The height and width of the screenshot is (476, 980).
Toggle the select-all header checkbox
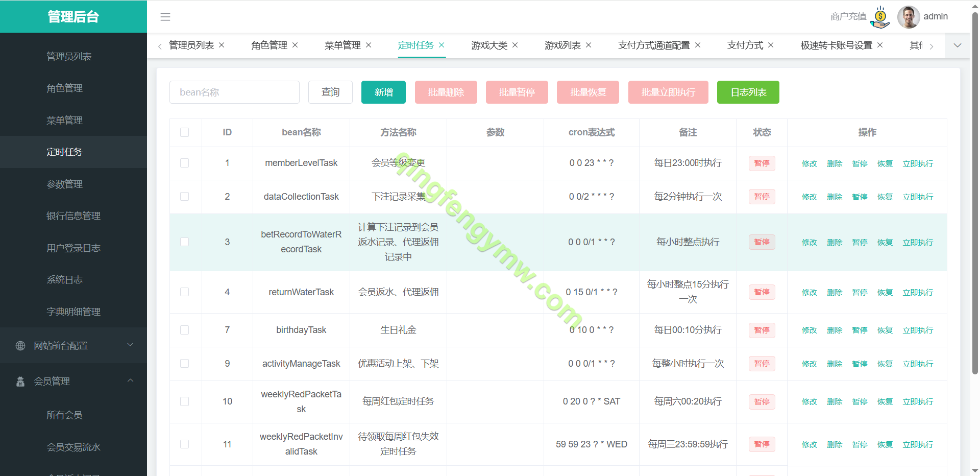click(x=185, y=132)
